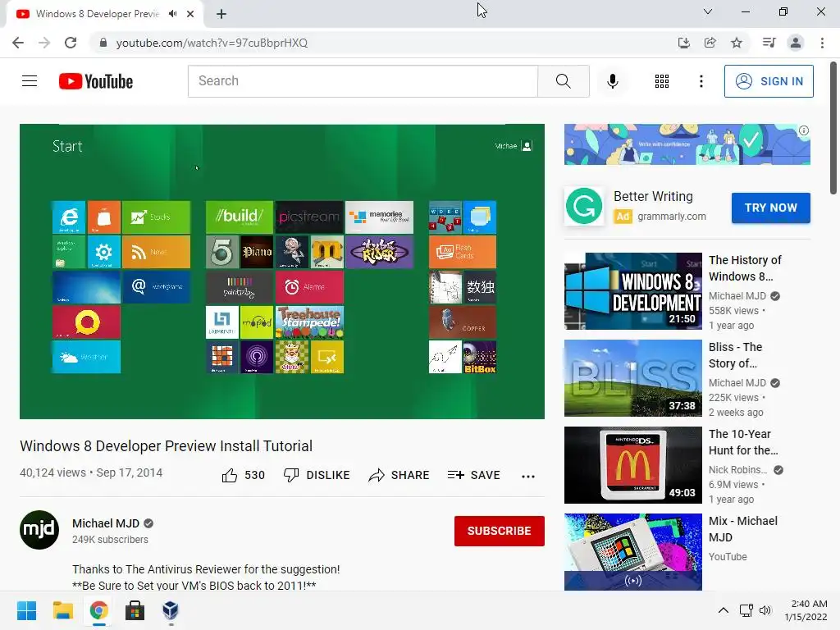Share the video using SHARE

pyautogui.click(x=399, y=475)
